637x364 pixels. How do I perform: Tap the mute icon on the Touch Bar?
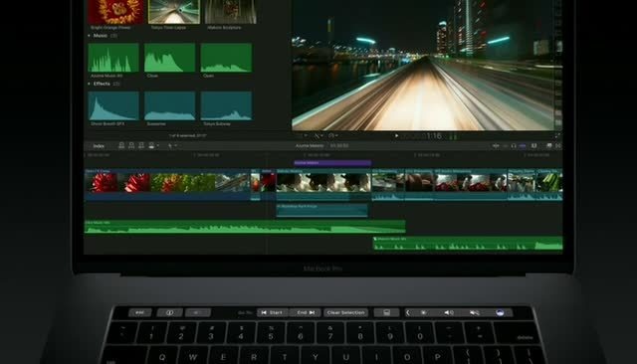475,312
